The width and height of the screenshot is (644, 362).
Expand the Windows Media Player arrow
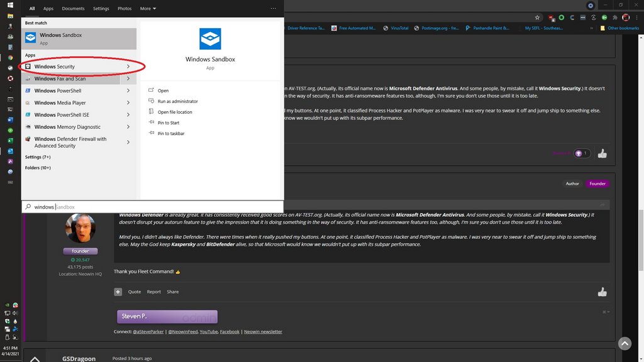click(x=128, y=102)
